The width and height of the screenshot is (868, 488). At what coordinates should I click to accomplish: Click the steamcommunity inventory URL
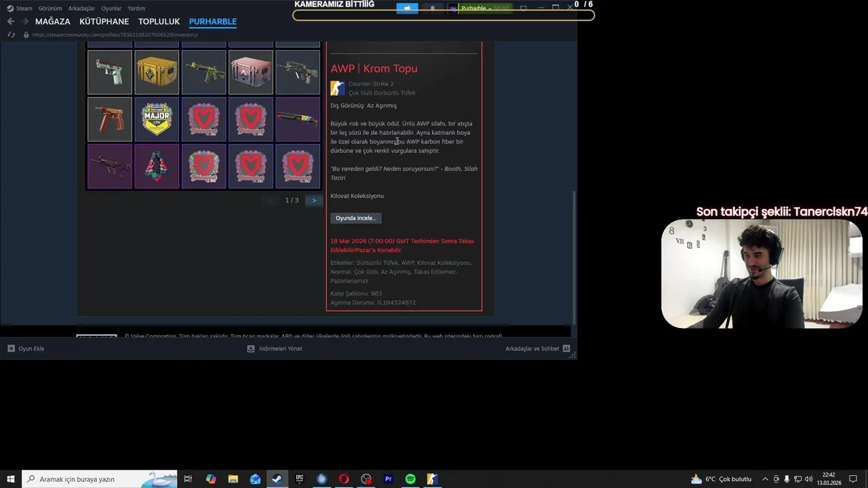[x=115, y=35]
